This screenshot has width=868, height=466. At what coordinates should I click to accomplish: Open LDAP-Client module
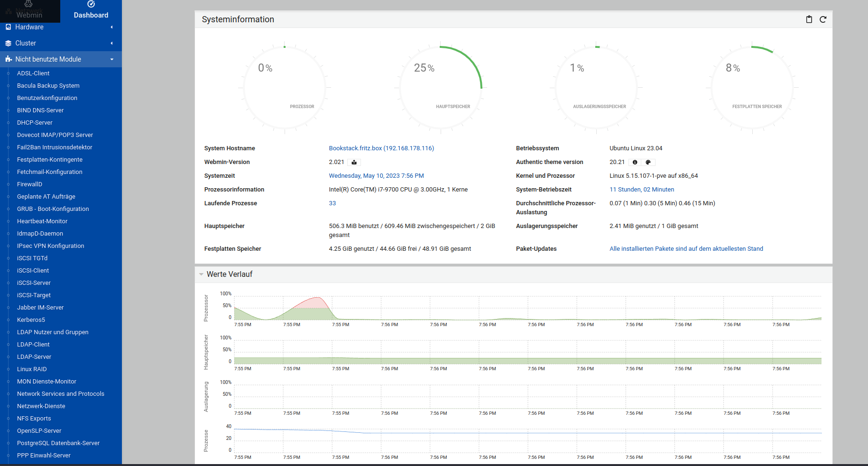tap(33, 345)
